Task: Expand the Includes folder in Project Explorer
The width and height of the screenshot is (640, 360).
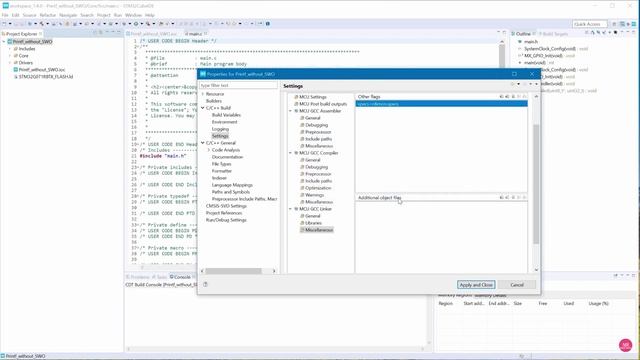Action: [10, 49]
